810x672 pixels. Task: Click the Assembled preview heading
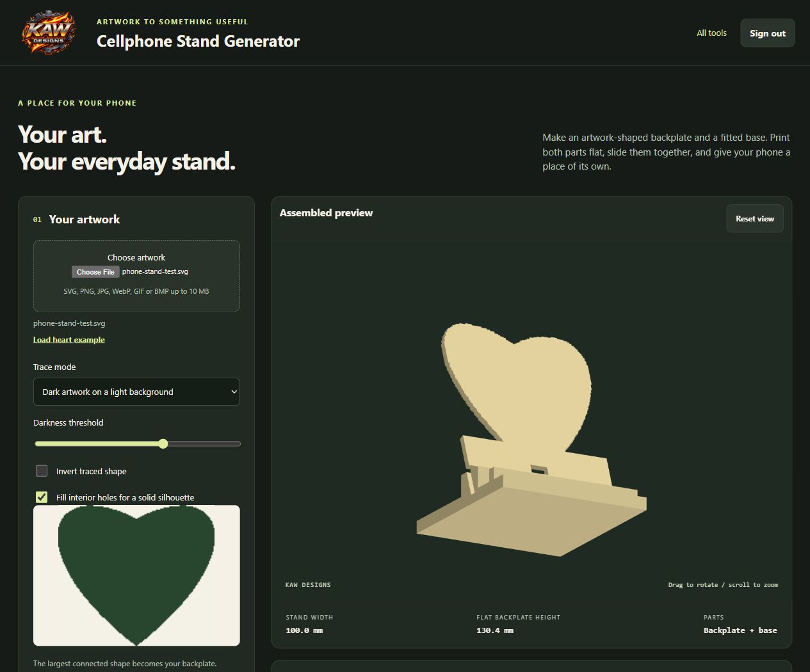coord(326,213)
